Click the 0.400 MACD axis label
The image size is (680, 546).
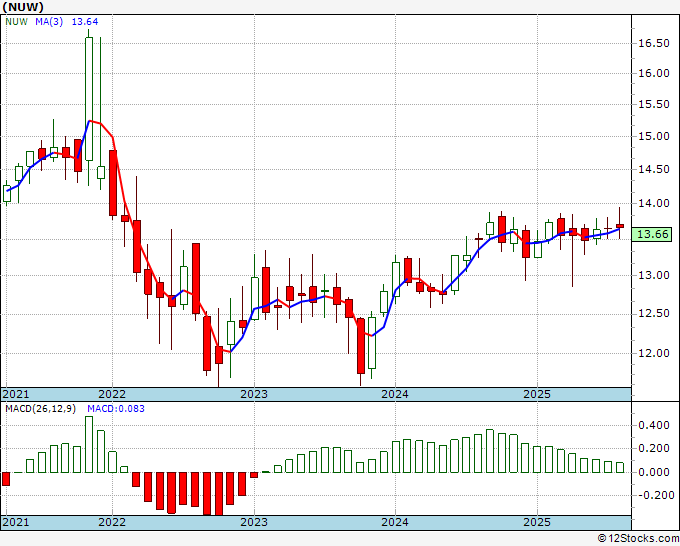[654, 425]
